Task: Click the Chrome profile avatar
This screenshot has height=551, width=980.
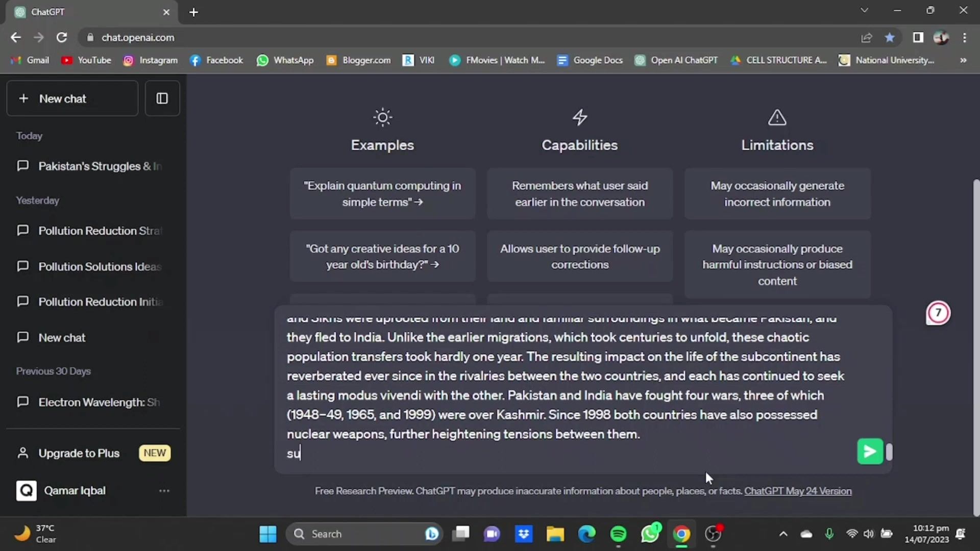Action: click(941, 37)
